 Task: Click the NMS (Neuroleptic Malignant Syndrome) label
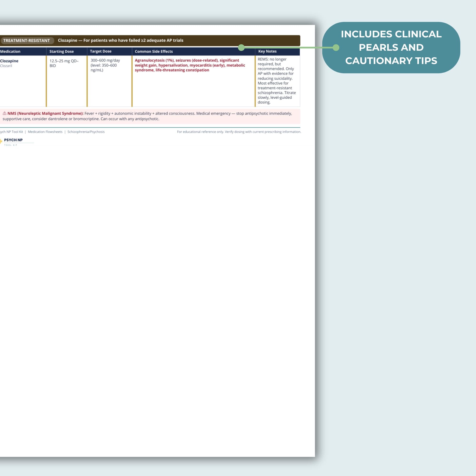[45, 113]
